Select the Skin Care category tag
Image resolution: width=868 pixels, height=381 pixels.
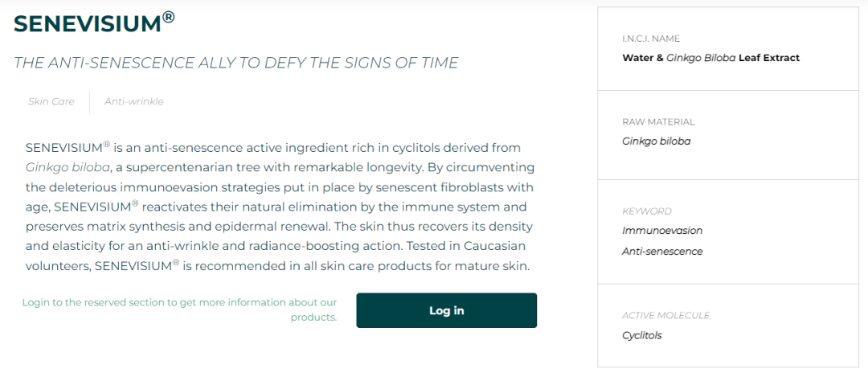tap(51, 101)
